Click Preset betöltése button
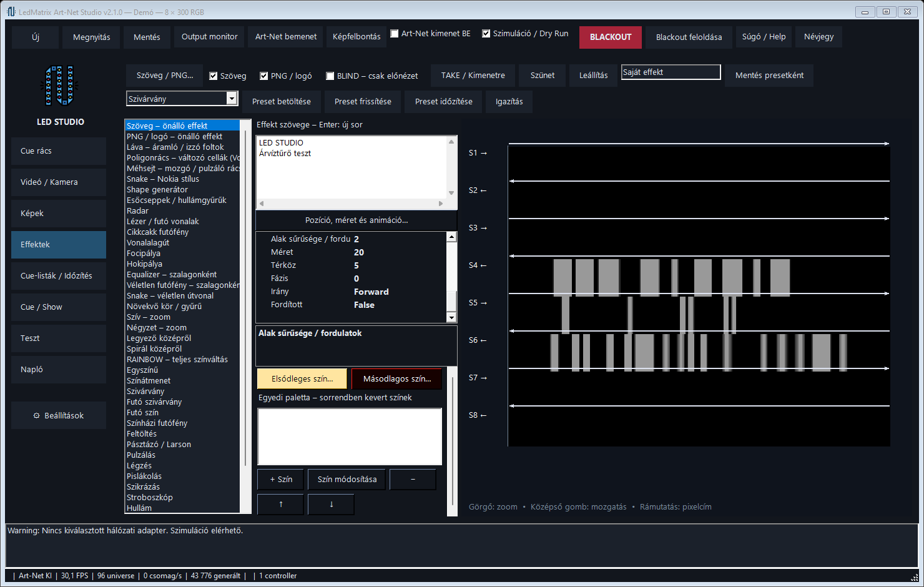This screenshot has width=924, height=587. [282, 102]
